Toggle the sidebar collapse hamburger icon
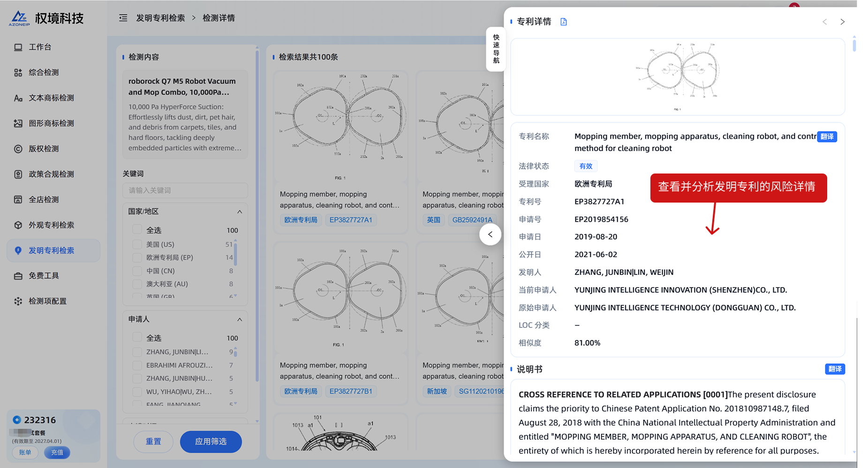 coord(123,18)
